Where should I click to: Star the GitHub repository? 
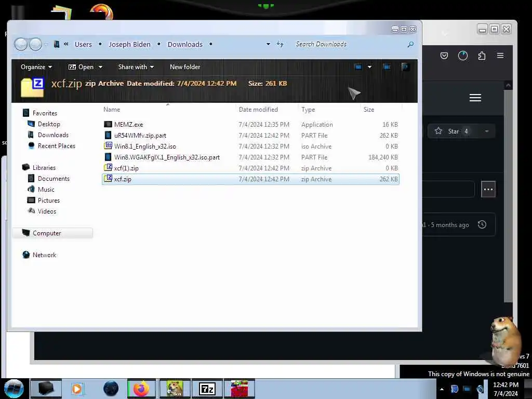[453, 131]
